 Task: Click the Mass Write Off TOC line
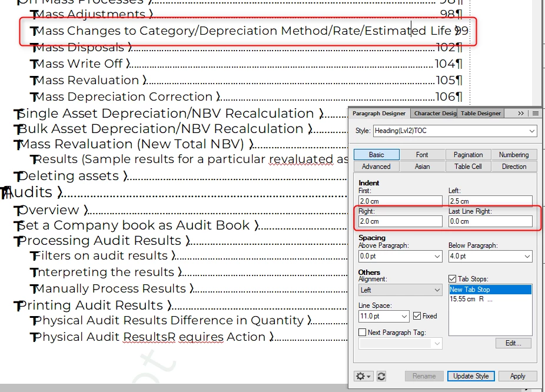(x=246, y=64)
